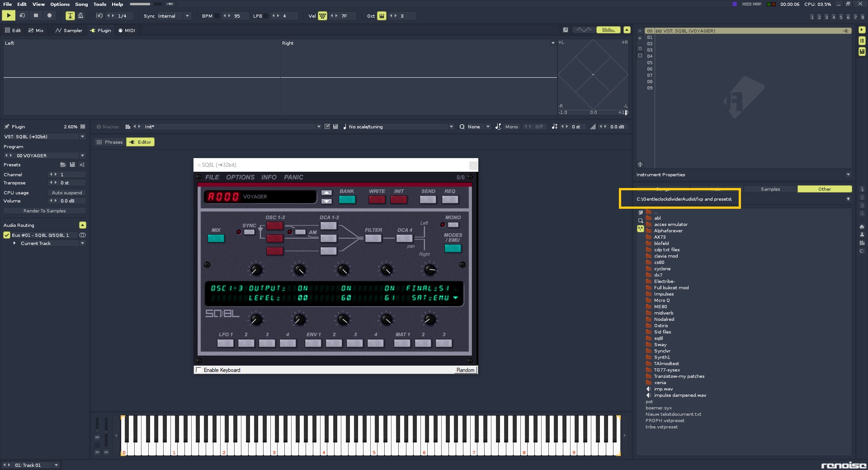The width and height of the screenshot is (868, 470).
Task: Click search magnifier icon in disk browser
Action: click(x=640, y=221)
